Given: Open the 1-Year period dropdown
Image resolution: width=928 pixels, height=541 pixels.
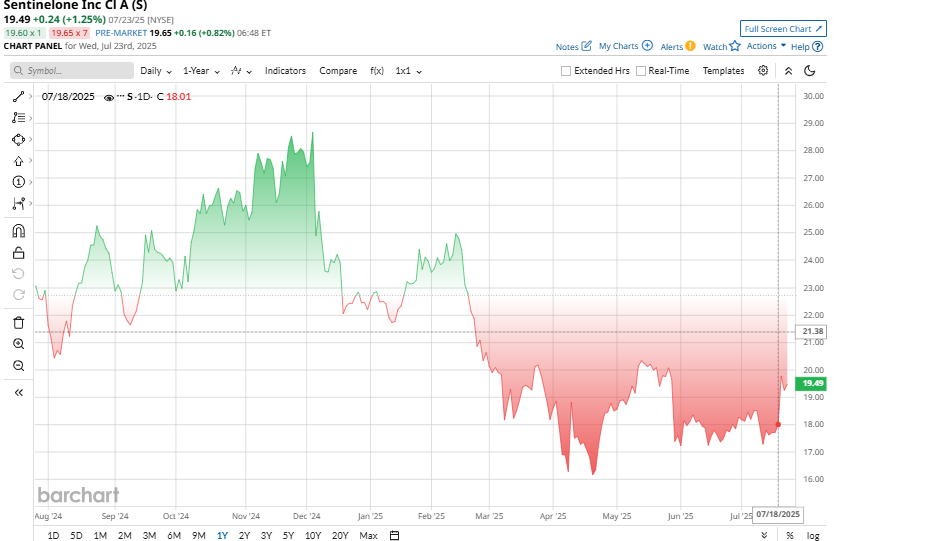Looking at the screenshot, I should (201, 71).
